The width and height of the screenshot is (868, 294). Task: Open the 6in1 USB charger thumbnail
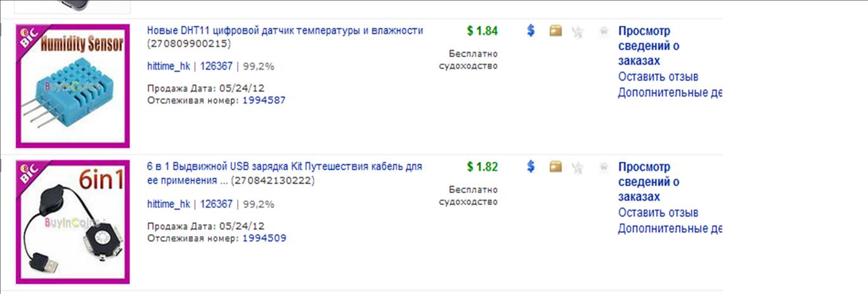(x=73, y=222)
